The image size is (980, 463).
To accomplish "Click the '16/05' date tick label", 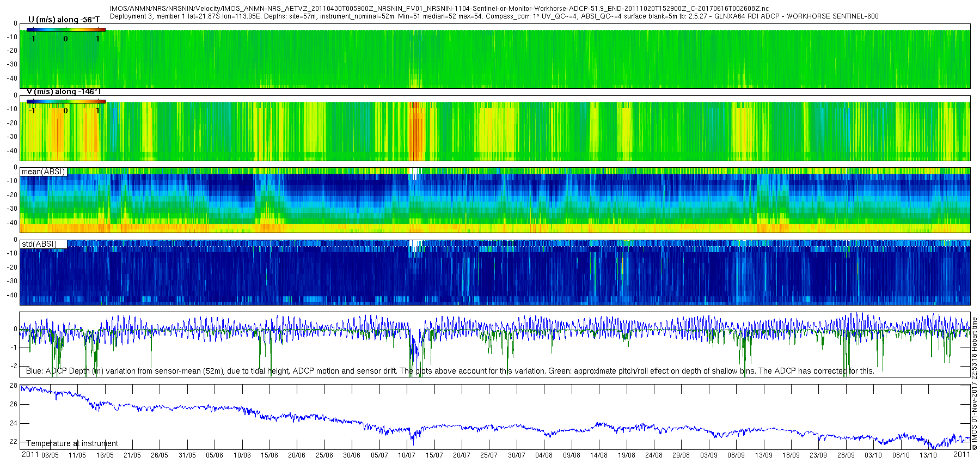I will (x=105, y=455).
